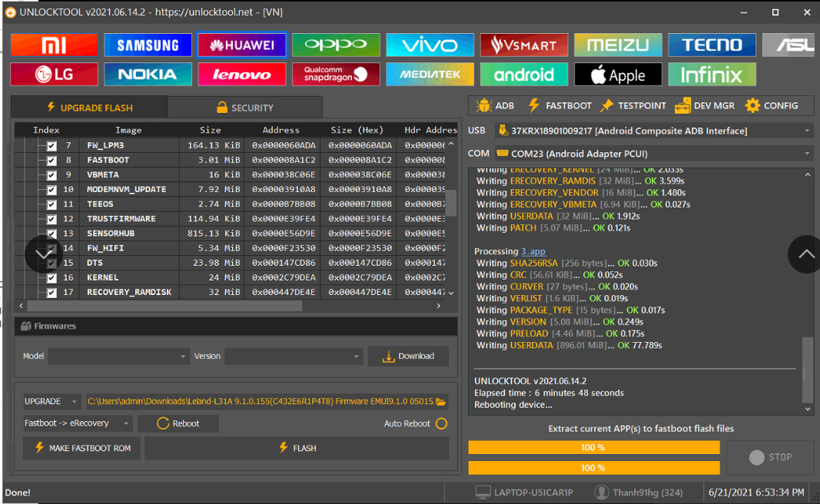Screen dimensions: 820x504
Task: Click the round scroll-up chevron overlay
Action: click(x=805, y=254)
